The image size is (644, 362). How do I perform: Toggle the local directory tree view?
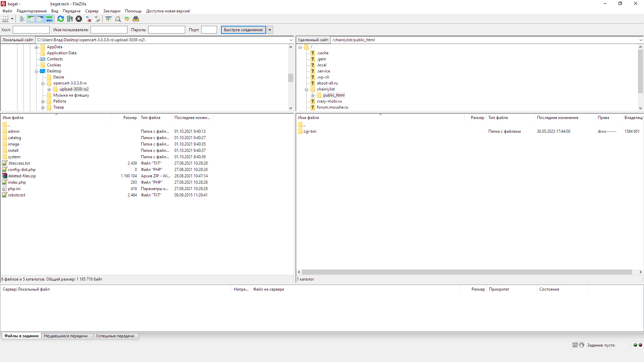coord(31,19)
